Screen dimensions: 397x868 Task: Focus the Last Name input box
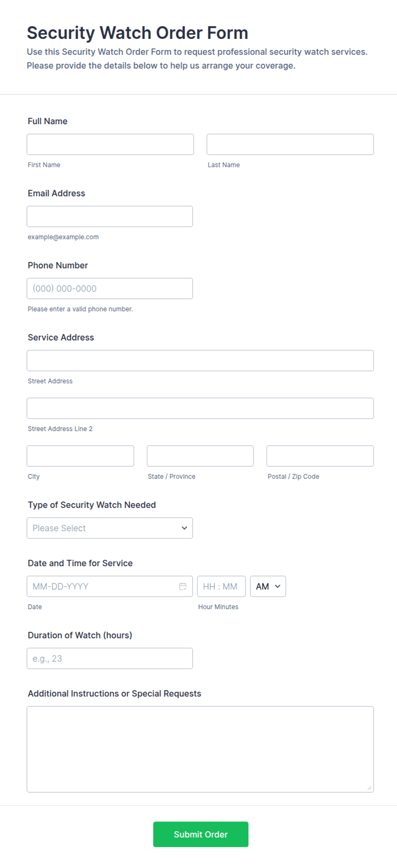pos(290,144)
